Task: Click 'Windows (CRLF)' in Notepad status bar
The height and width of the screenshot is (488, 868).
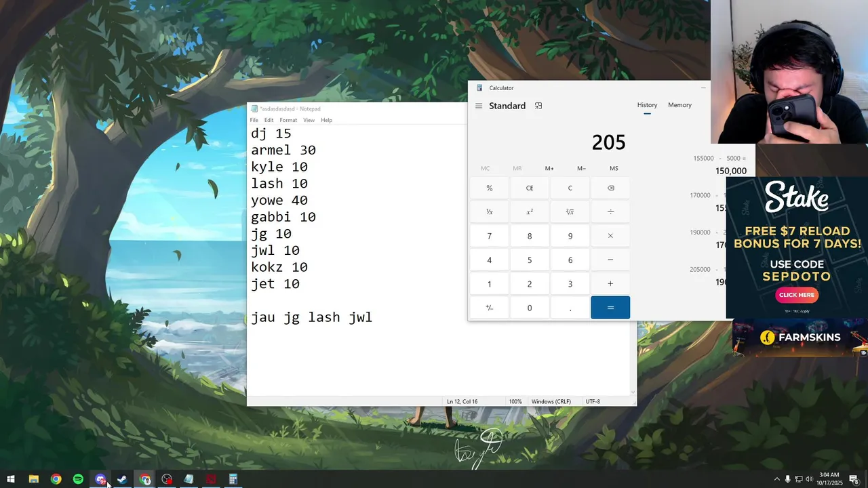Action: 551,401
